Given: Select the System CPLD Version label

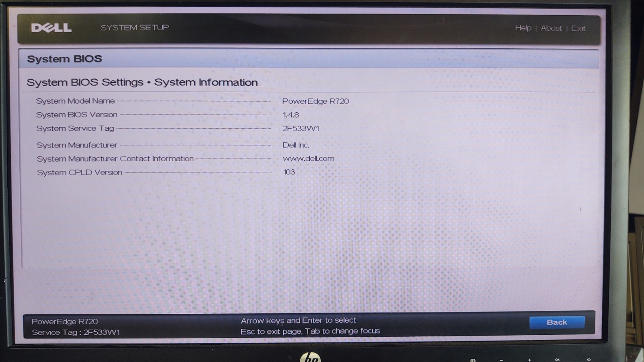Looking at the screenshot, I should [x=79, y=172].
